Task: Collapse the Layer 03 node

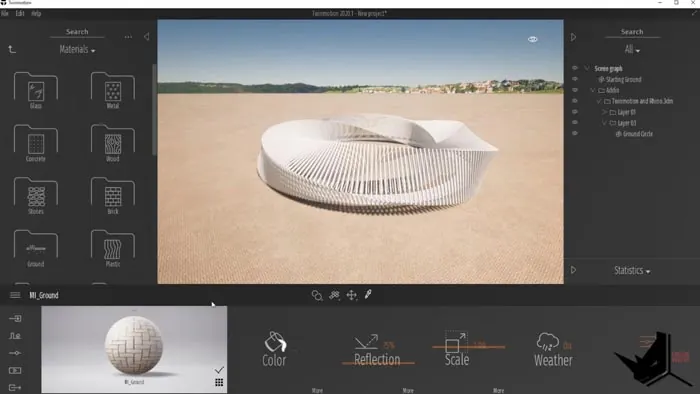Action: click(x=604, y=123)
